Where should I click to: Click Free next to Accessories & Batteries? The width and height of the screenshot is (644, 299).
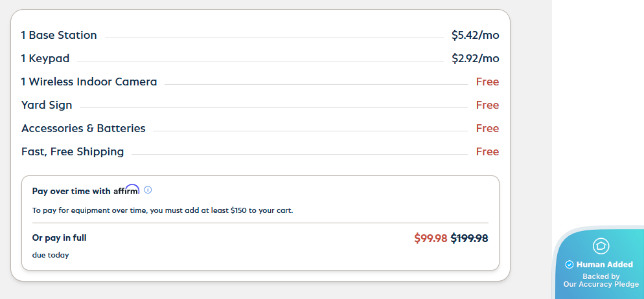tap(487, 129)
